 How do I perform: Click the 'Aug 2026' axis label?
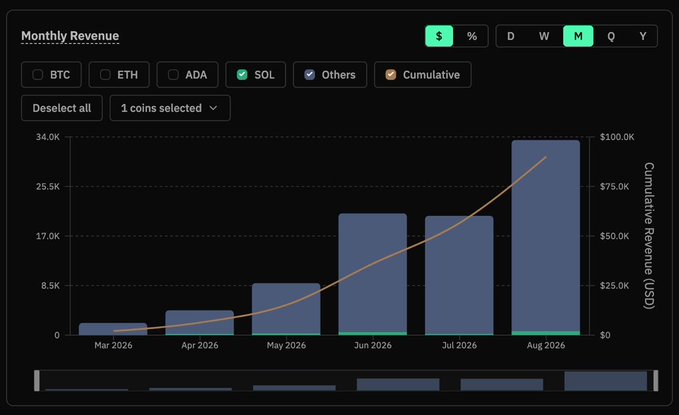[546, 345]
